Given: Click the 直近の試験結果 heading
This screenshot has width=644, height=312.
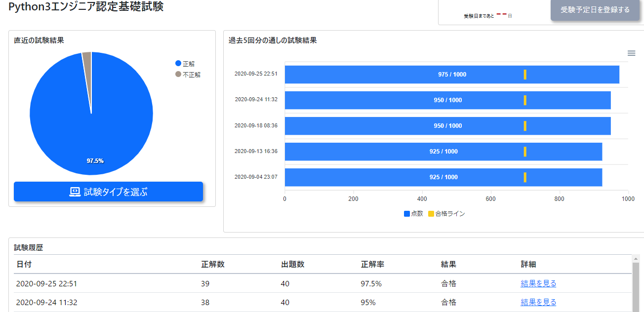Looking at the screenshot, I should pyautogui.click(x=39, y=40).
